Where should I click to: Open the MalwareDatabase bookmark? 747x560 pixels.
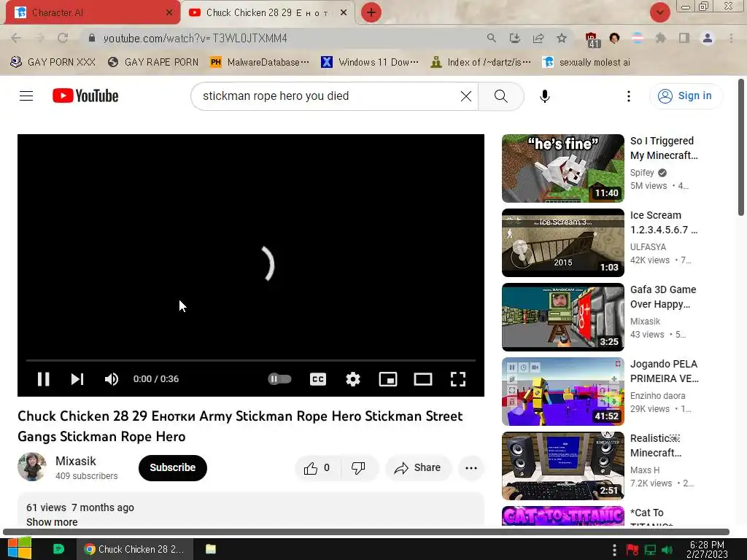pyautogui.click(x=260, y=63)
